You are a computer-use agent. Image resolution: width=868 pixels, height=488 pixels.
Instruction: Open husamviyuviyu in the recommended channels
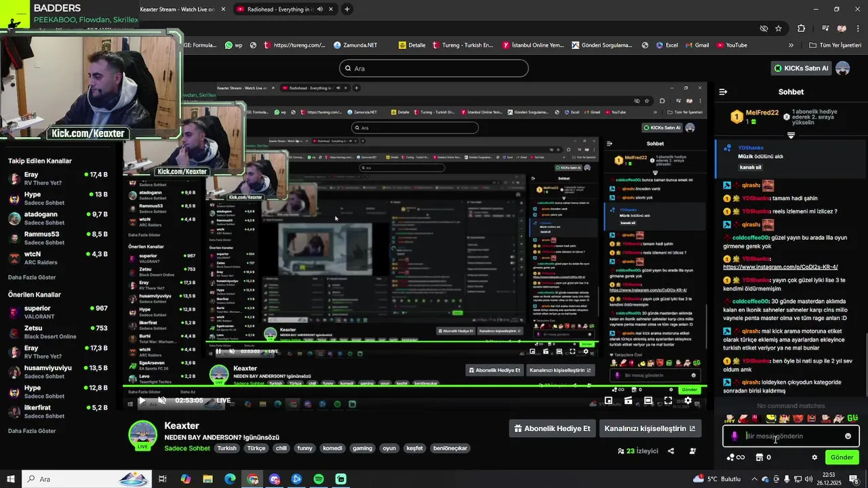[58, 372]
